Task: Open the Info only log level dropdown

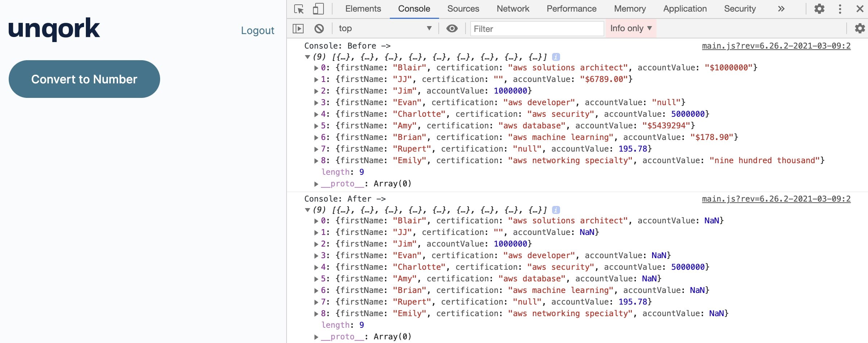Action: click(631, 28)
